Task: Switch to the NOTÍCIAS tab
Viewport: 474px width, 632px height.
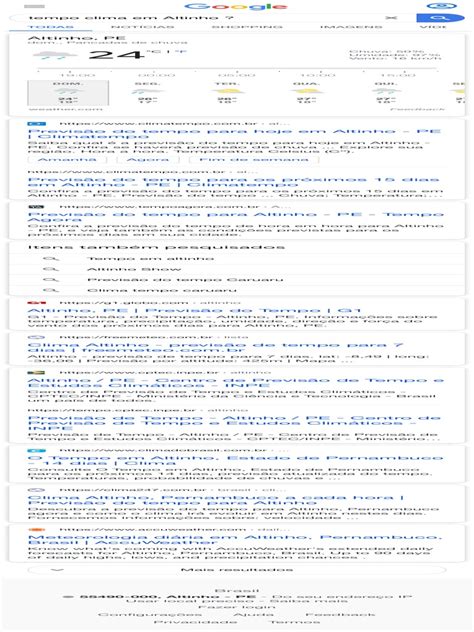Action: coord(143,27)
